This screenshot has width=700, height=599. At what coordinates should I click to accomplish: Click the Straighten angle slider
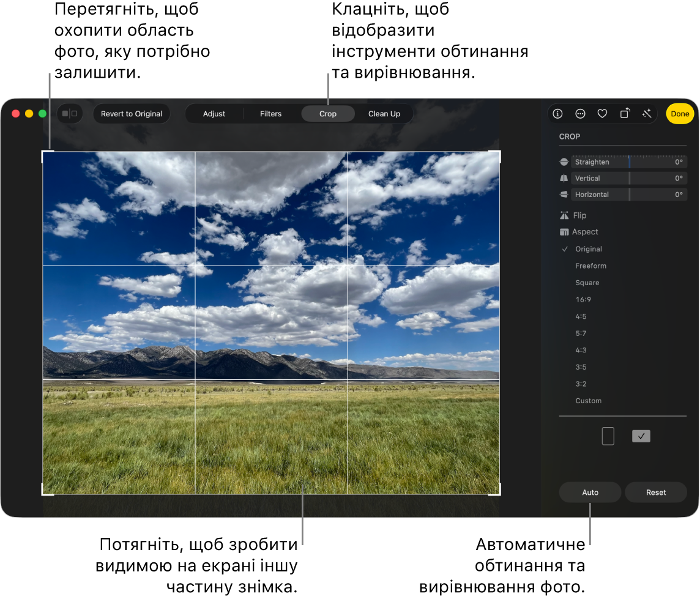(x=629, y=162)
